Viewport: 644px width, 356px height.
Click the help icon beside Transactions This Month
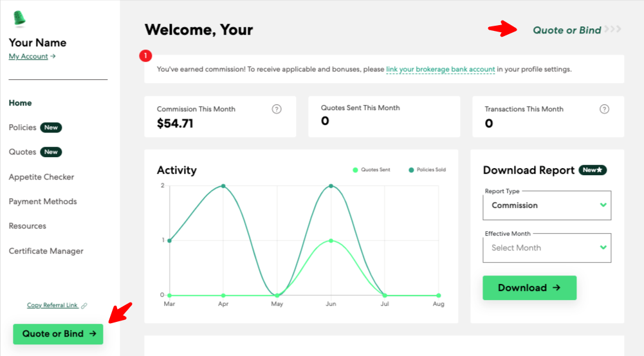point(604,109)
